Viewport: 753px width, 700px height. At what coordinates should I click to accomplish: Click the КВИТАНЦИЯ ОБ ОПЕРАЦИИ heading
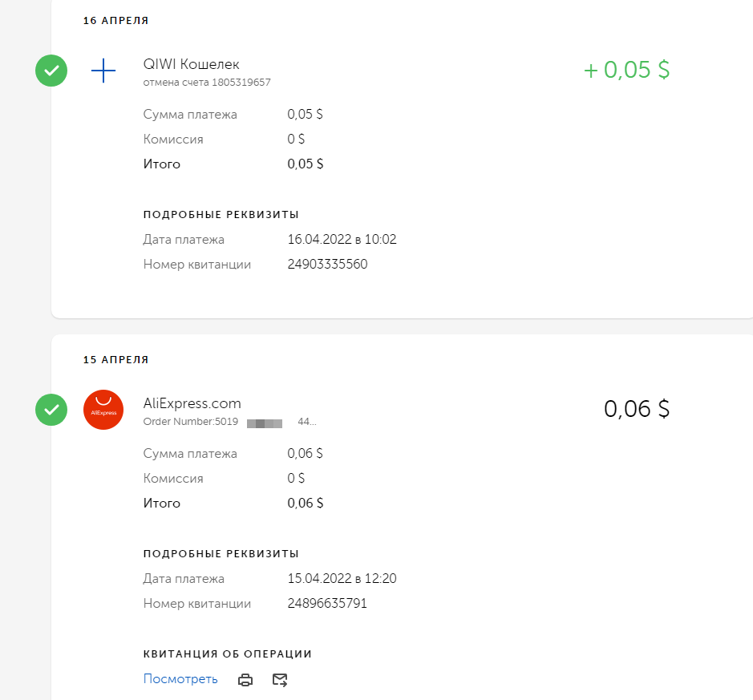tap(227, 653)
